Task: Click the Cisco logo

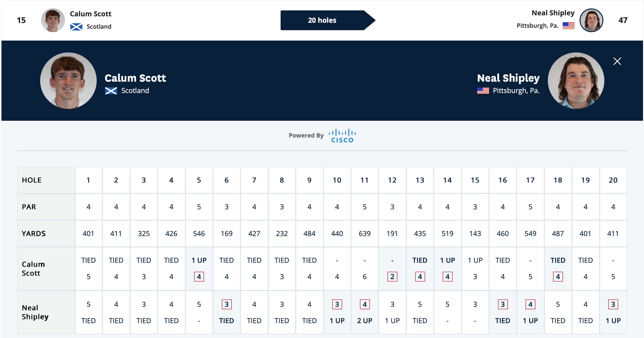Action: (342, 136)
